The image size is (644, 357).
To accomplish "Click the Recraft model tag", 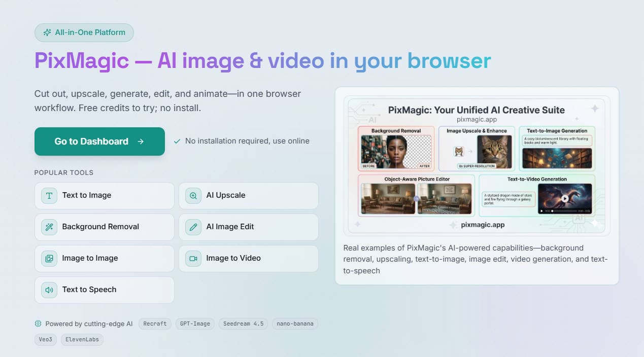I will tap(155, 324).
